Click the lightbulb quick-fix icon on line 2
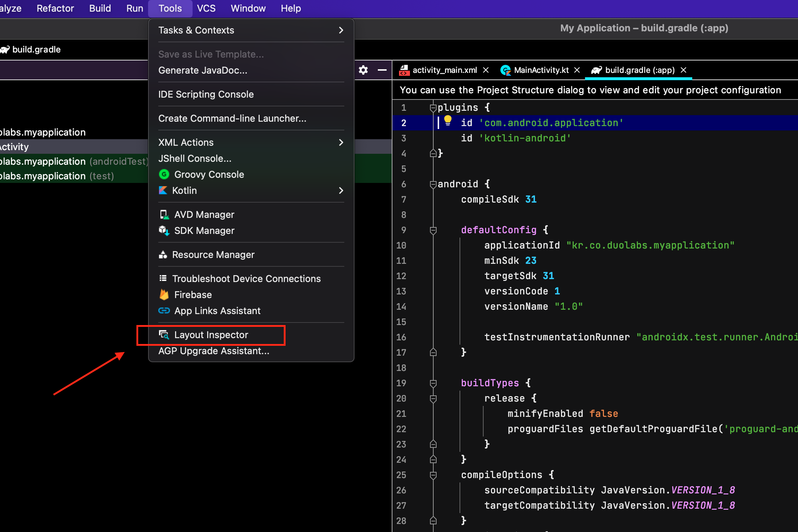 (448, 121)
